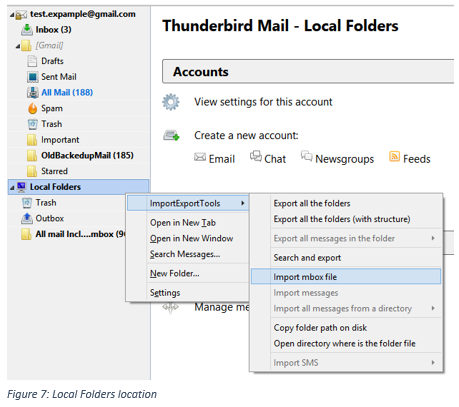Collapse the [Gmail] folder tree

pos(17,46)
